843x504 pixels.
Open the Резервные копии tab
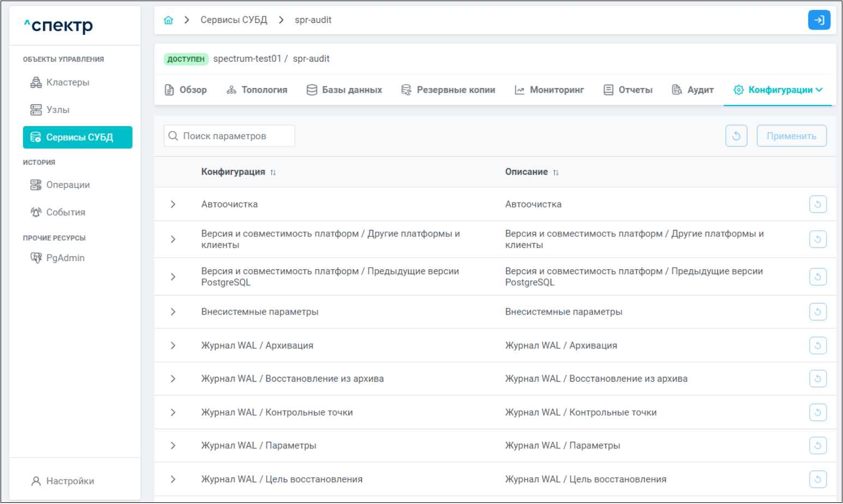coord(448,90)
